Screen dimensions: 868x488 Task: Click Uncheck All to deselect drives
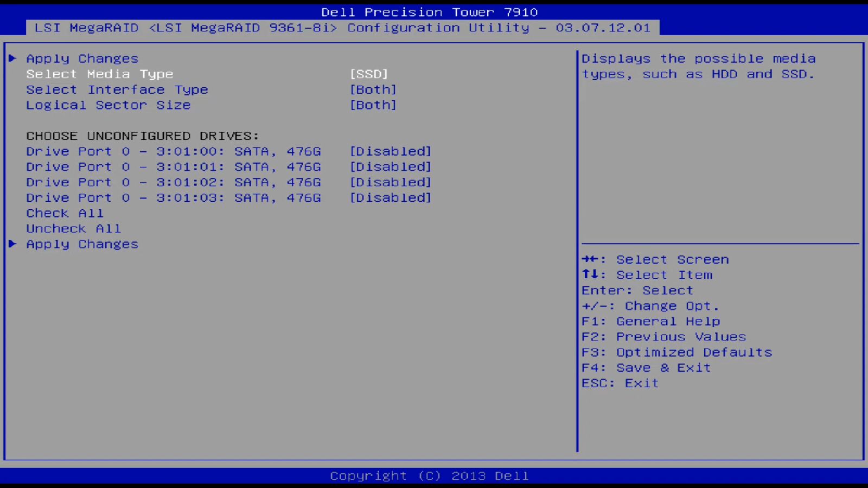tap(73, 228)
